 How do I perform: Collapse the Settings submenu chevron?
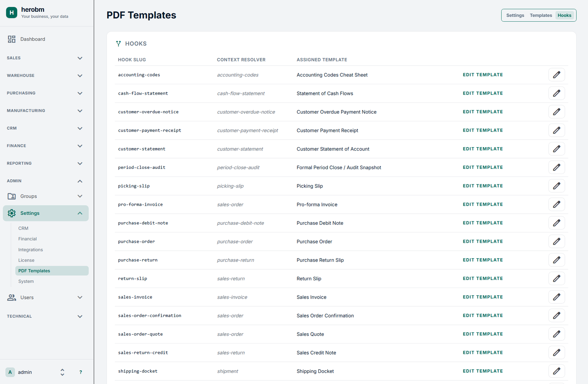coord(80,213)
